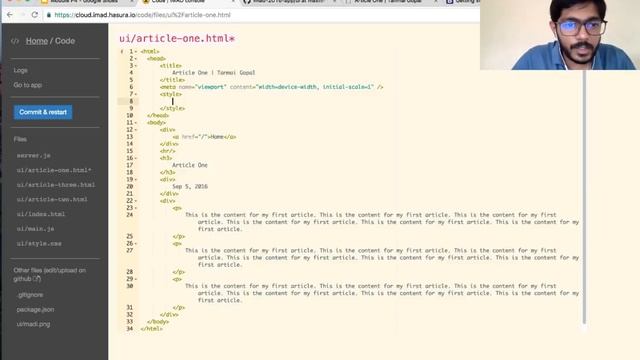Click the browser forward arrow

pos(22,15)
